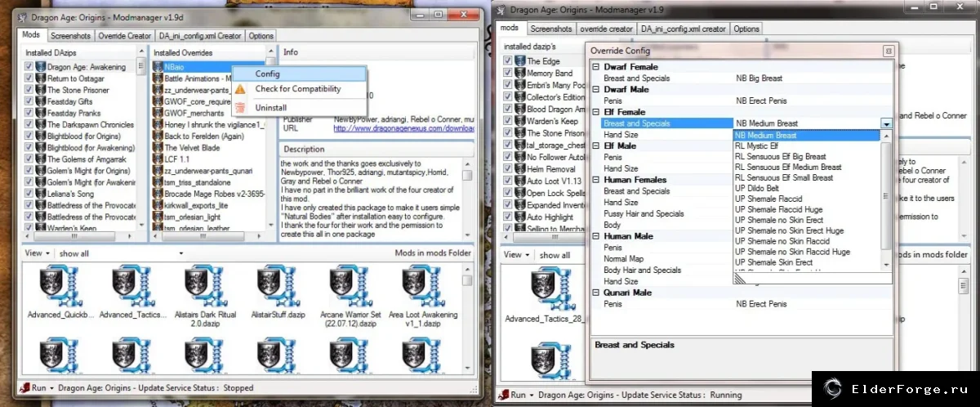Choose Uninstall from the context menu

(299, 107)
